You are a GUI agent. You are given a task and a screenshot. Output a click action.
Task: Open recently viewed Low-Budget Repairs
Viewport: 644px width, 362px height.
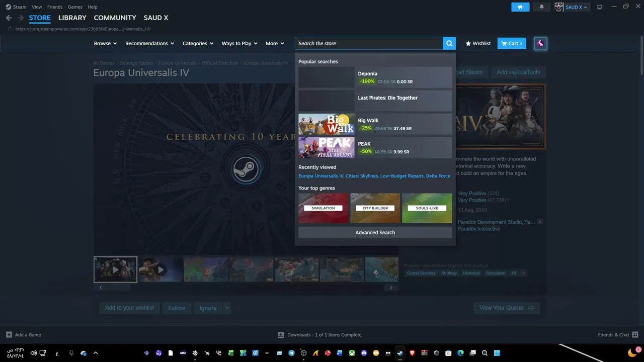[x=402, y=176]
